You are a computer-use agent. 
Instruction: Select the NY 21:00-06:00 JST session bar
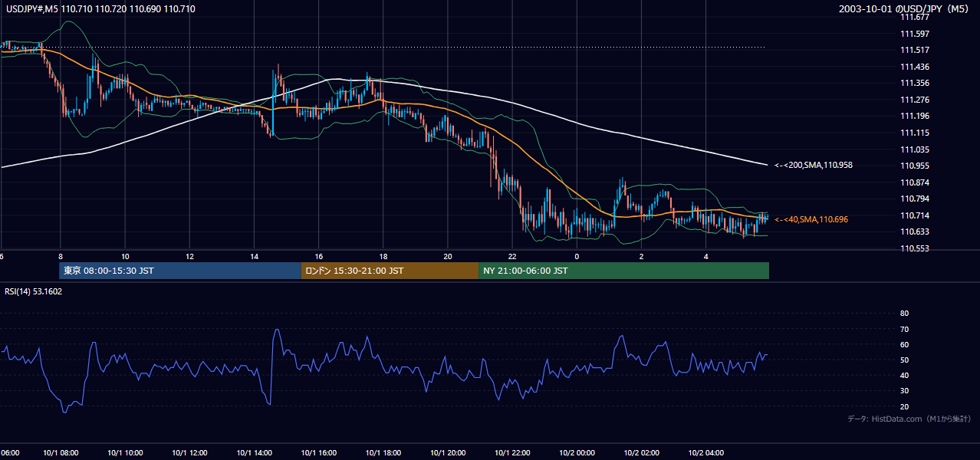pos(624,271)
